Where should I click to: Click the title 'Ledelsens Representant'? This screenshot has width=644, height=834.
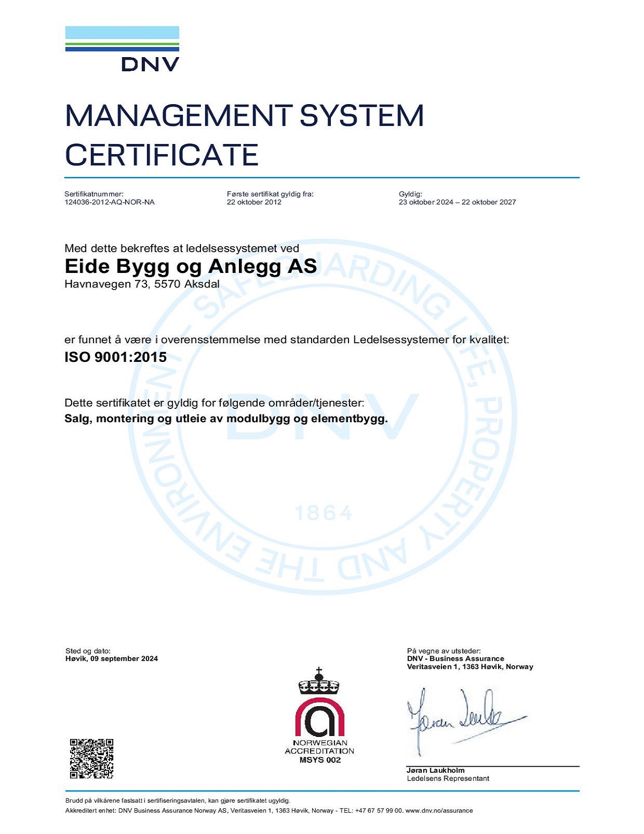click(448, 778)
